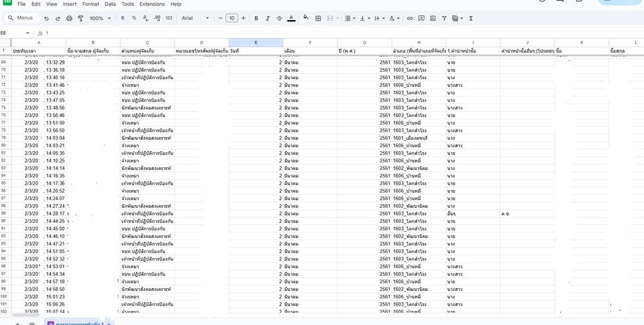Toggle bold formatting
Screen dimensions: 644x325
[256, 19]
